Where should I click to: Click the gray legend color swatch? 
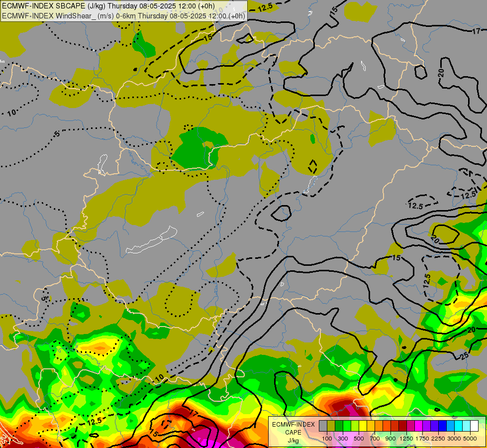[323, 426]
